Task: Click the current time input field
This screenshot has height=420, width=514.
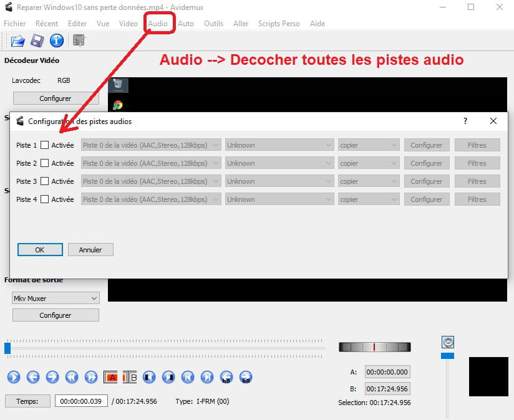Action: pyautogui.click(x=81, y=401)
